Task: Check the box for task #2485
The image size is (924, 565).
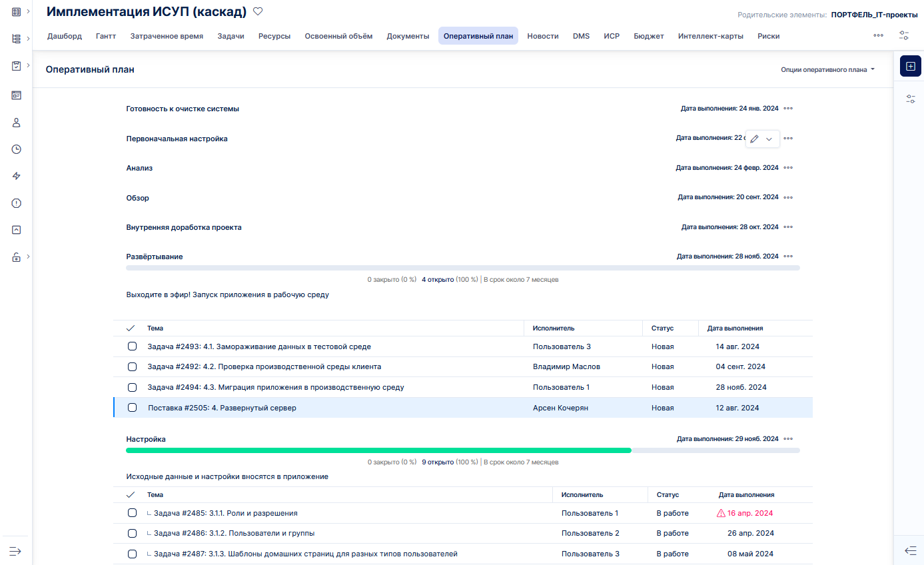Action: [x=132, y=513]
